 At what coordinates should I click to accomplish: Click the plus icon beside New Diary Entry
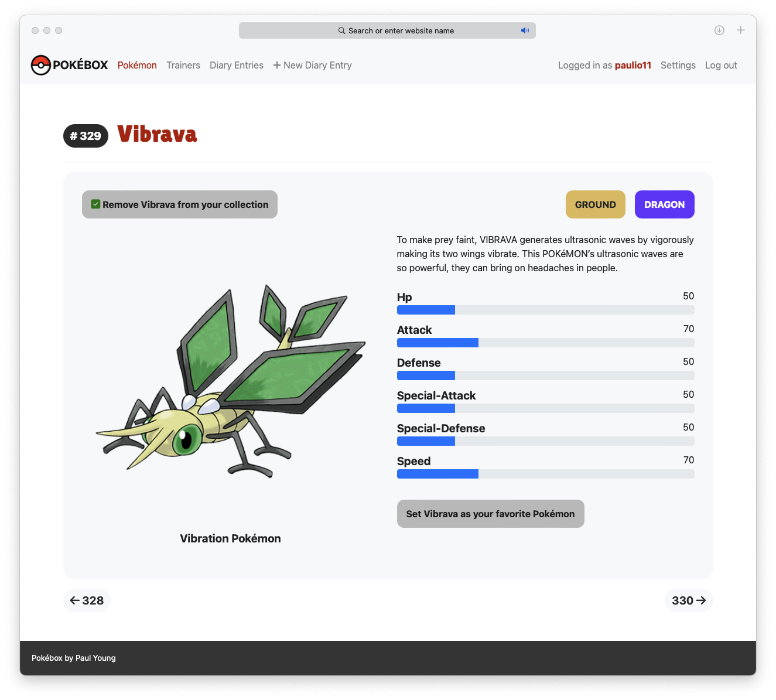pyautogui.click(x=277, y=65)
